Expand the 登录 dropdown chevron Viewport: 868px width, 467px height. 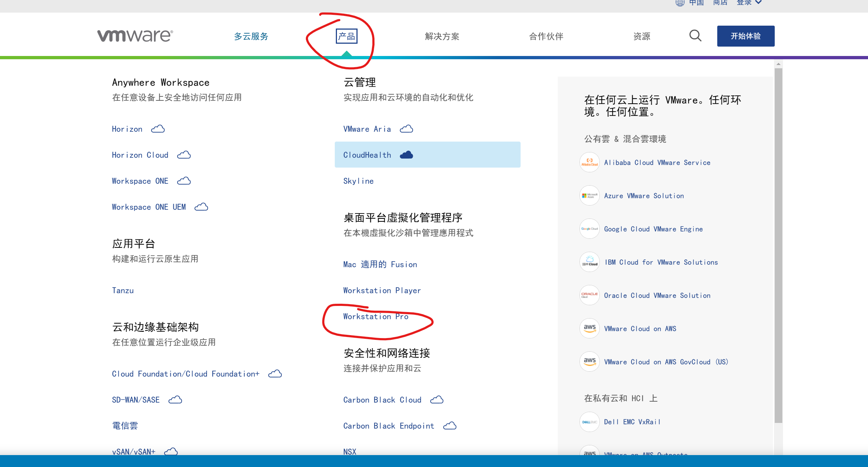[x=758, y=3]
